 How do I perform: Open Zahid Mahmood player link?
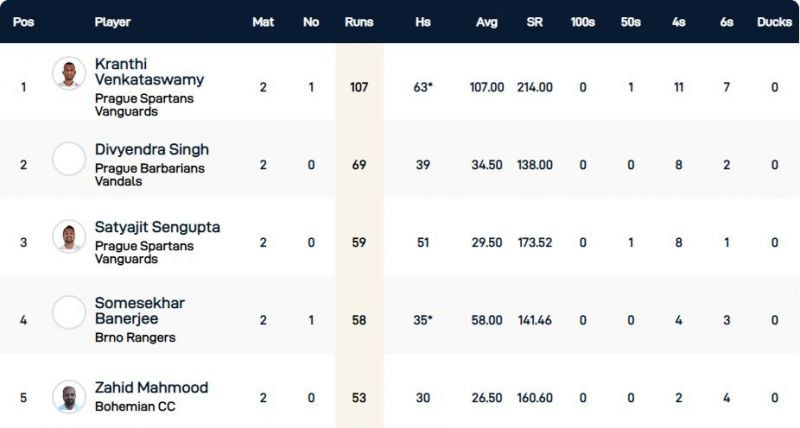pos(150,387)
